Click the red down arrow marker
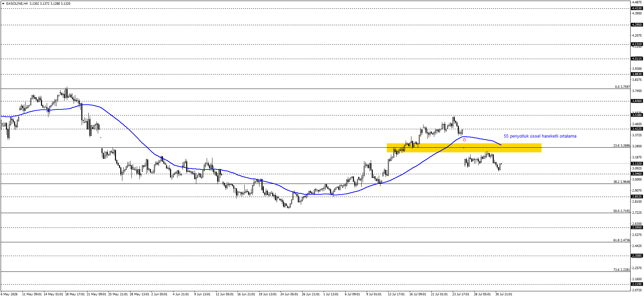This screenshot has width=644, height=298. pyautogui.click(x=464, y=140)
